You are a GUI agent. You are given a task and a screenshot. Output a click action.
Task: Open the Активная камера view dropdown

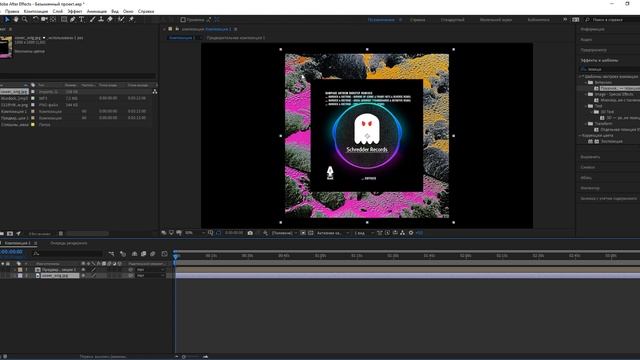pyautogui.click(x=333, y=233)
